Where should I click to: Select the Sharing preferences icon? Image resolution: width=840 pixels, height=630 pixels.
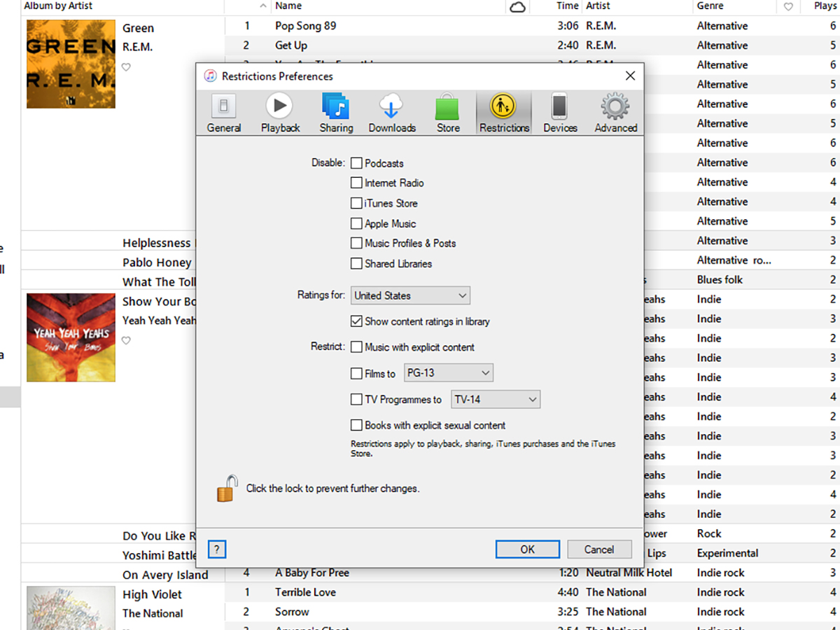tap(335, 111)
